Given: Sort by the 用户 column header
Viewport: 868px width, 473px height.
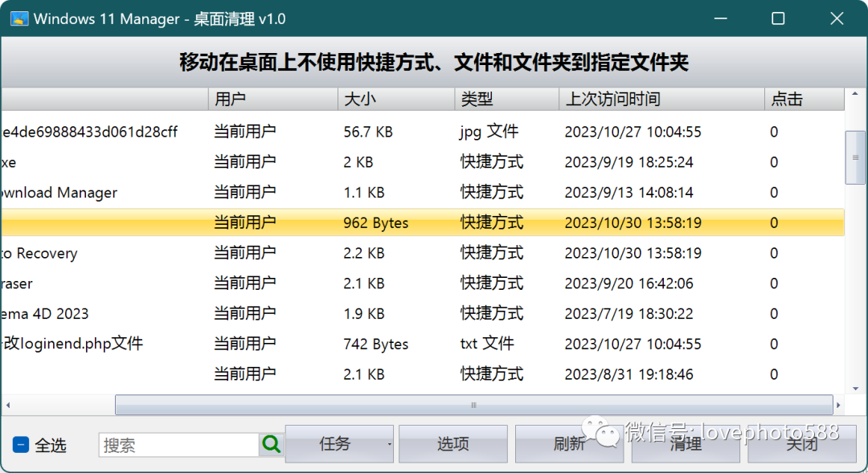Looking at the screenshot, I should coord(273,99).
